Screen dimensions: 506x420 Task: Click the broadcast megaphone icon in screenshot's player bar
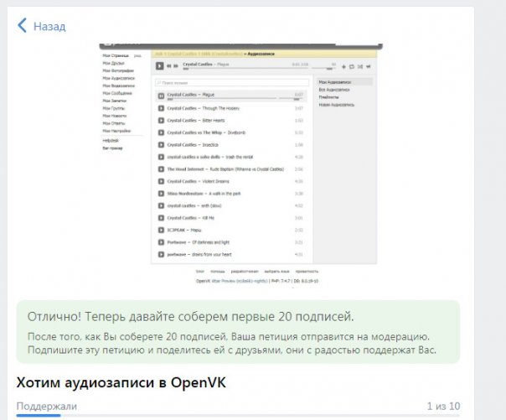coord(369,67)
